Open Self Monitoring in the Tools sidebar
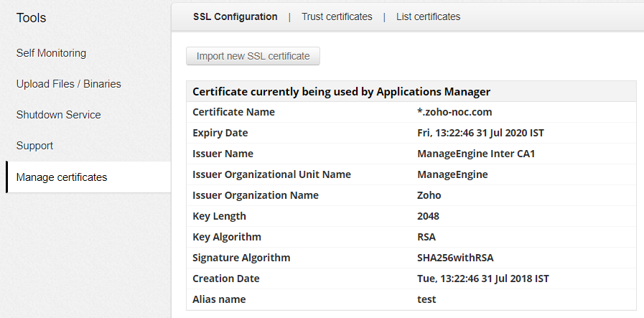This screenshot has width=644, height=318. 51,53
